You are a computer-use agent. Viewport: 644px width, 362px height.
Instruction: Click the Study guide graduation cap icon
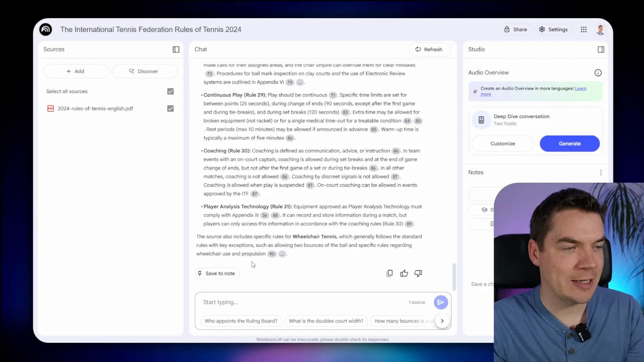pyautogui.click(x=484, y=210)
